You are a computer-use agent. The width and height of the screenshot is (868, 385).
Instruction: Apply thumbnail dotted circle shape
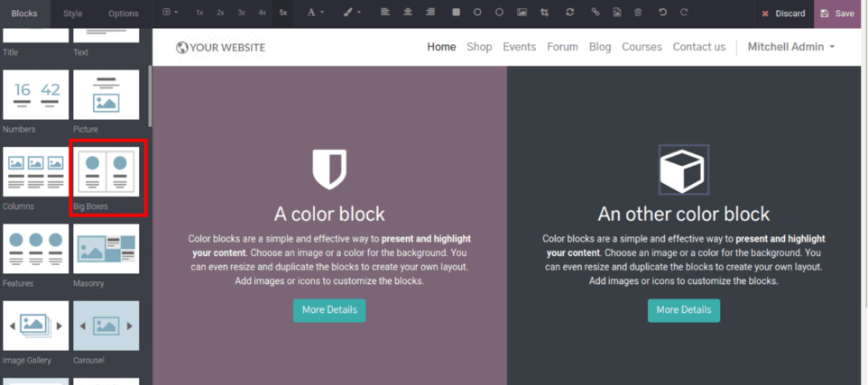tap(499, 12)
